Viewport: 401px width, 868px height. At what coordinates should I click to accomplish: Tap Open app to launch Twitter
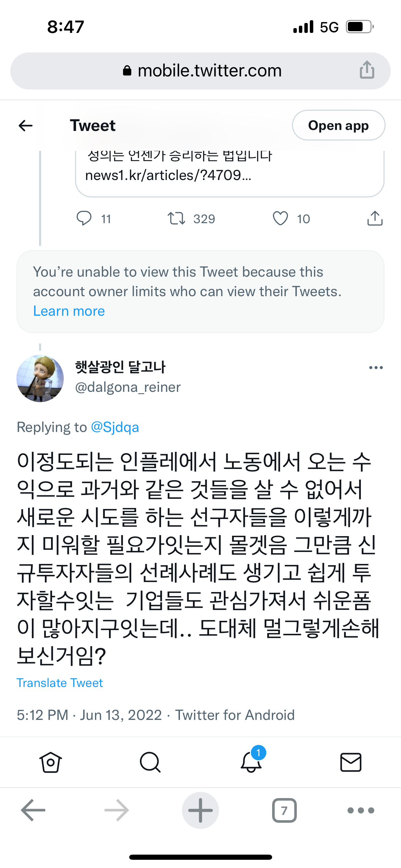tap(338, 125)
